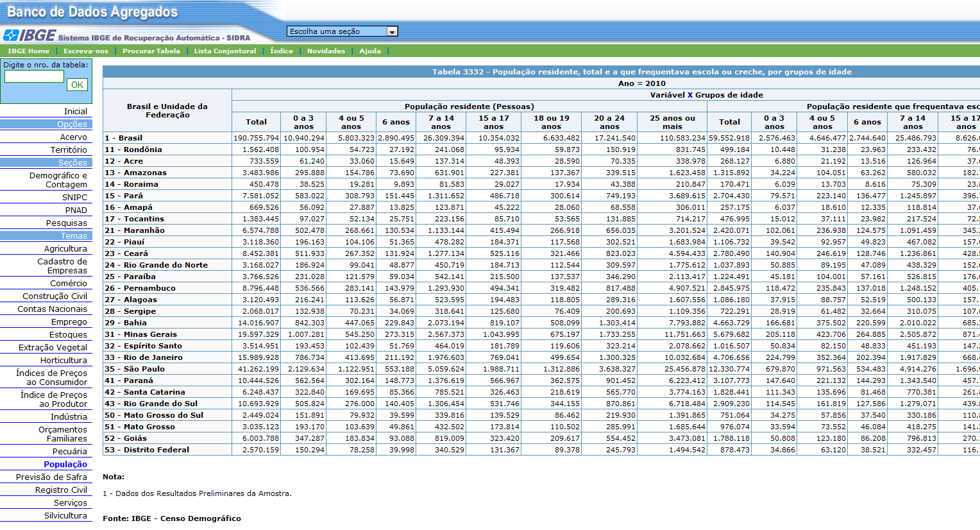Open the Ajuda menu item

(x=370, y=51)
